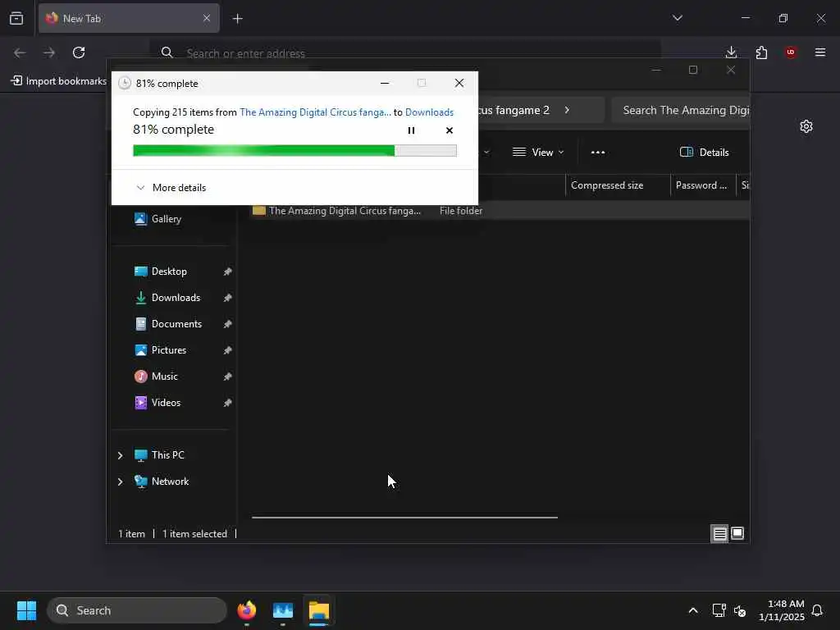
Task: Select The Amazing Digital Circus folder row
Action: [500, 211]
